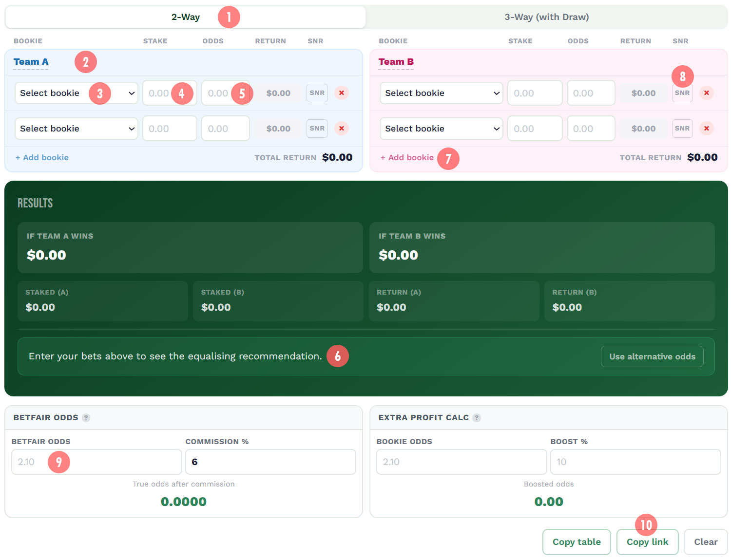Image resolution: width=731 pixels, height=560 pixels.
Task: Toggle SNR on Team A first row
Action: 317,93
